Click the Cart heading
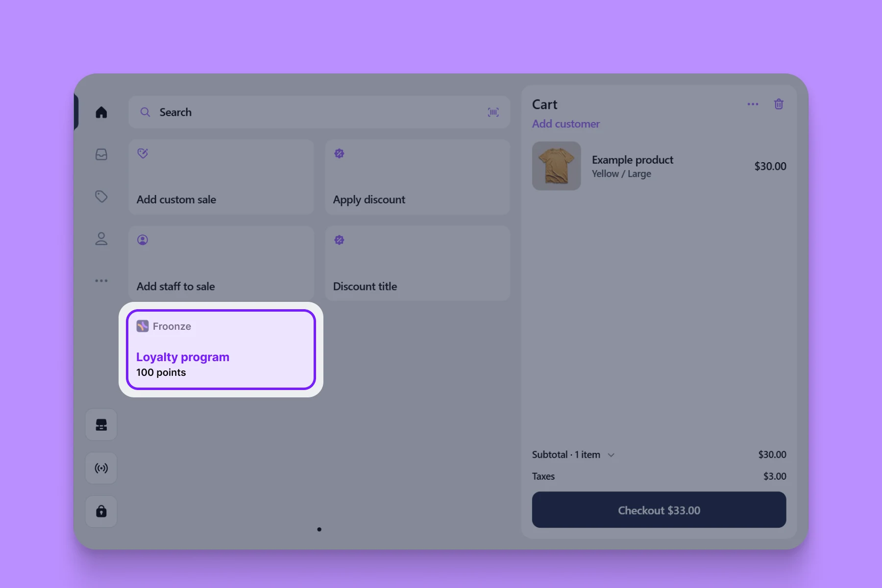Image resolution: width=882 pixels, height=588 pixels. click(x=545, y=104)
